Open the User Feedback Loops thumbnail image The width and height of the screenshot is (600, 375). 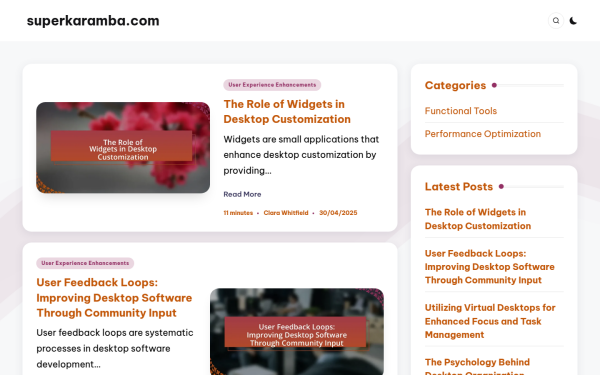tap(297, 331)
